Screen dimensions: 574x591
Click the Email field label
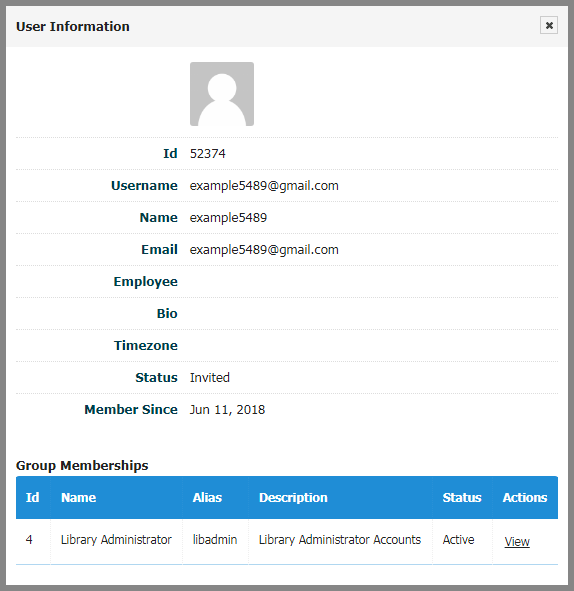coord(159,250)
